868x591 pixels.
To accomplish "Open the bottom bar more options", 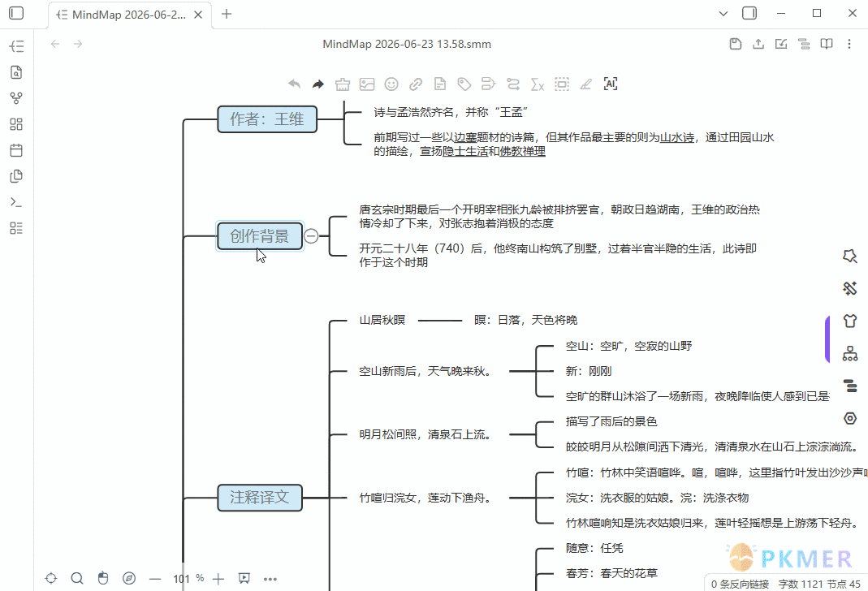I will (x=270, y=579).
